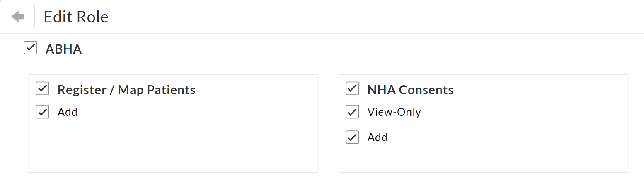Image resolution: width=644 pixels, height=196 pixels.
Task: Toggle the Register / Map Patients checkbox
Action: coord(43,88)
